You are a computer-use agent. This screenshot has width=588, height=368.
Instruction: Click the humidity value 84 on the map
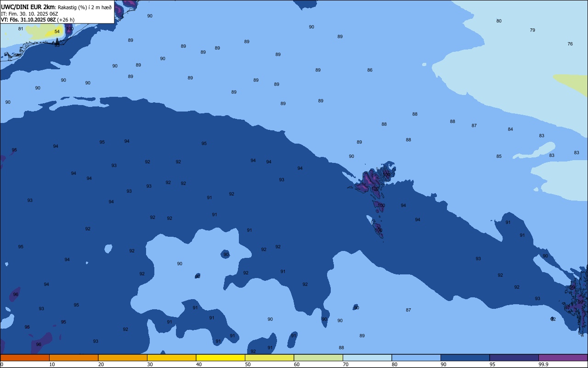tap(510, 129)
